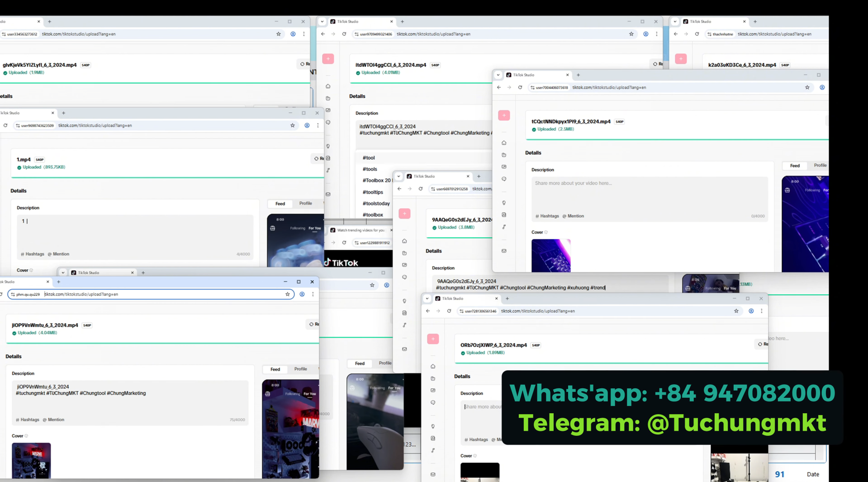Open browser menu in phm.qu.qu229 window

click(x=313, y=294)
